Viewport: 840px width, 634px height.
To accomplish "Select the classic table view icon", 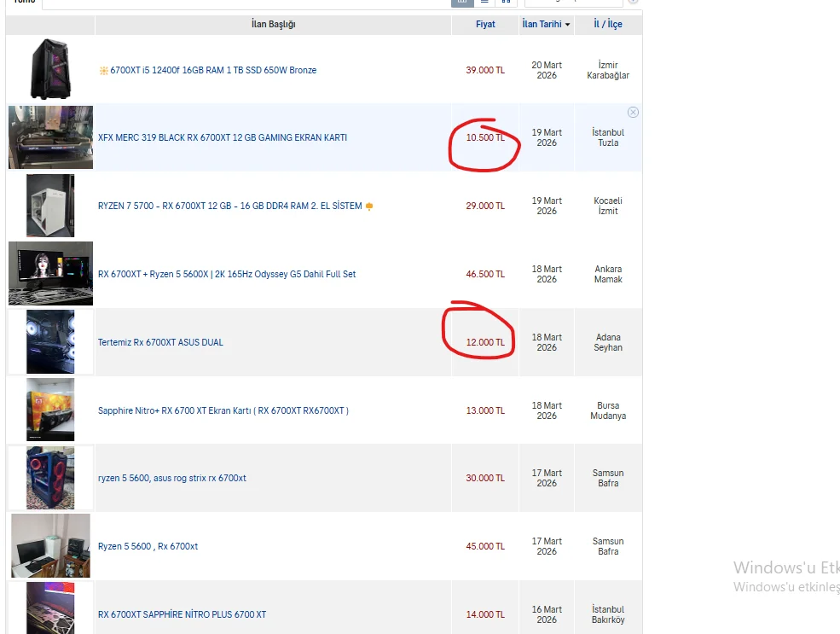I will pyautogui.click(x=462, y=2).
